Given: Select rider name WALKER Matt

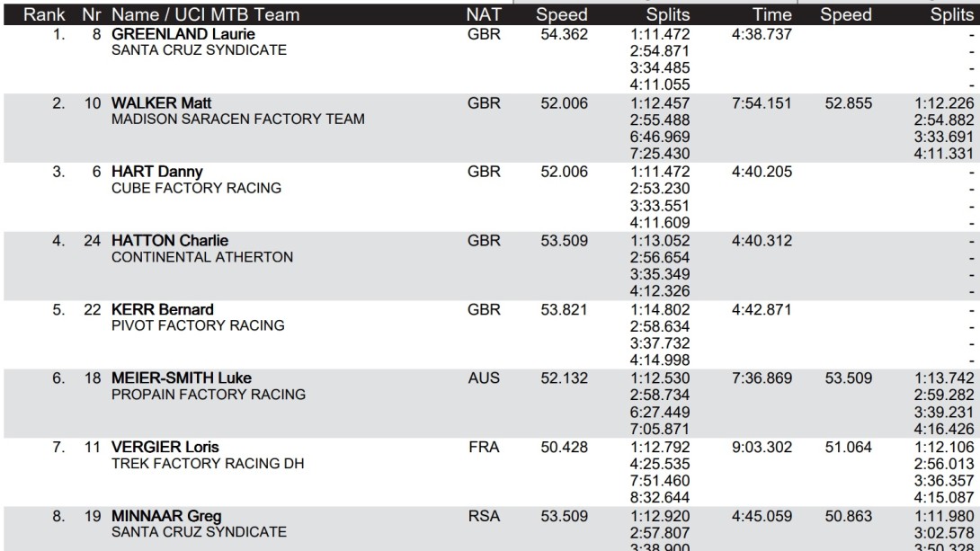Looking at the screenshot, I should click(161, 103).
